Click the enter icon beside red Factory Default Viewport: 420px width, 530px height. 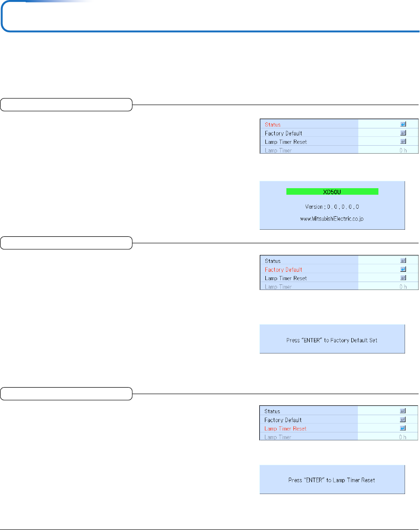click(x=403, y=269)
